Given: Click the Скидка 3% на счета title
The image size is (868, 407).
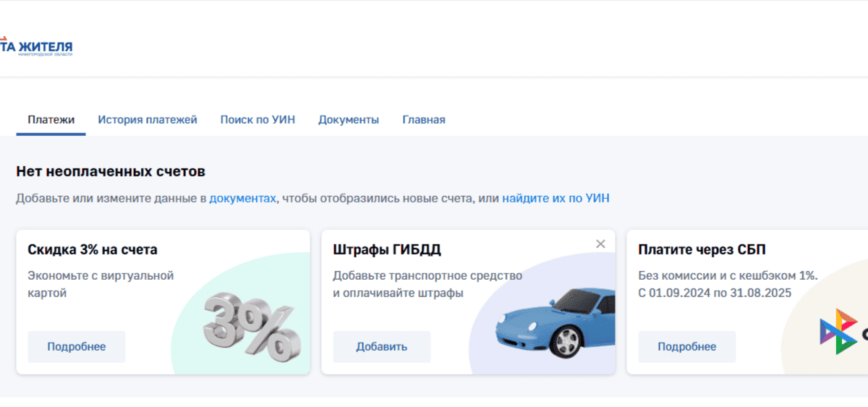Looking at the screenshot, I should point(93,250).
